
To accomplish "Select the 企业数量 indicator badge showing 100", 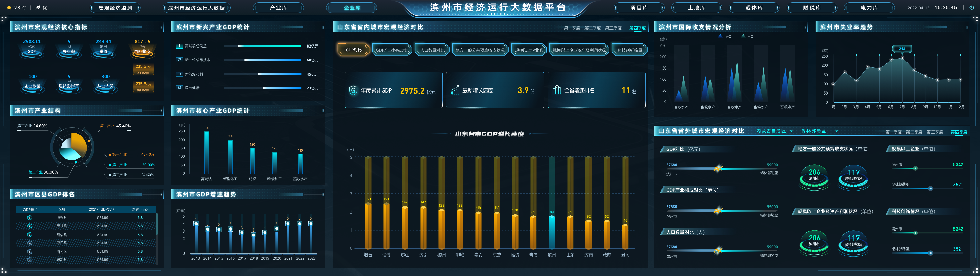I will [x=32, y=84].
